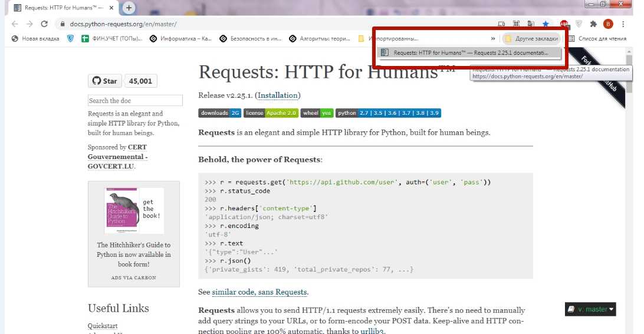Click the translate page icon
Viewport: 644px width, 334px height.
(x=531, y=24)
